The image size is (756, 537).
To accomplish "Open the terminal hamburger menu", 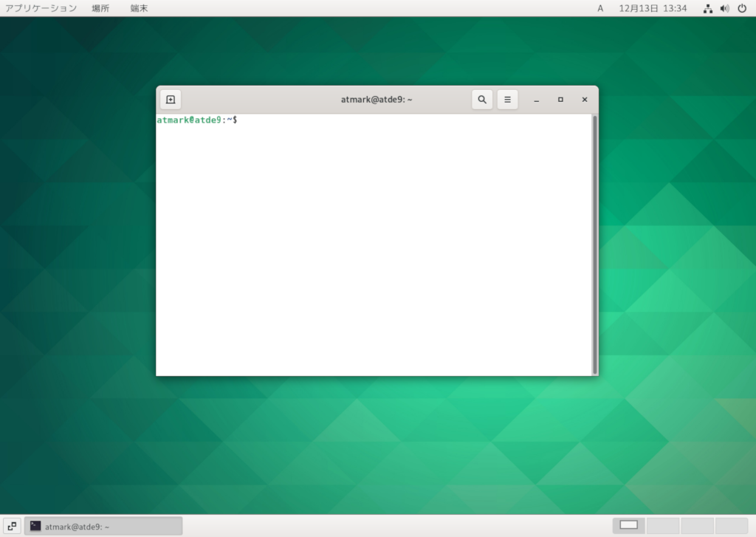I will (507, 100).
